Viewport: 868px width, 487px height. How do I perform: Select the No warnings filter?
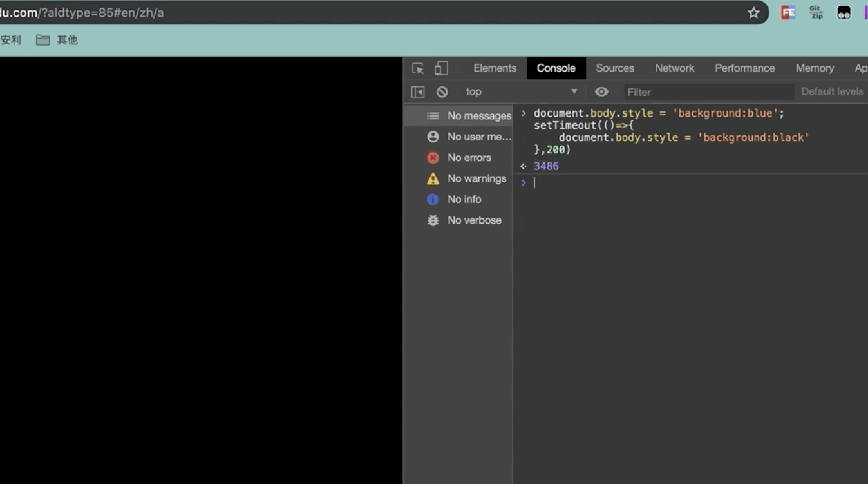click(458, 178)
